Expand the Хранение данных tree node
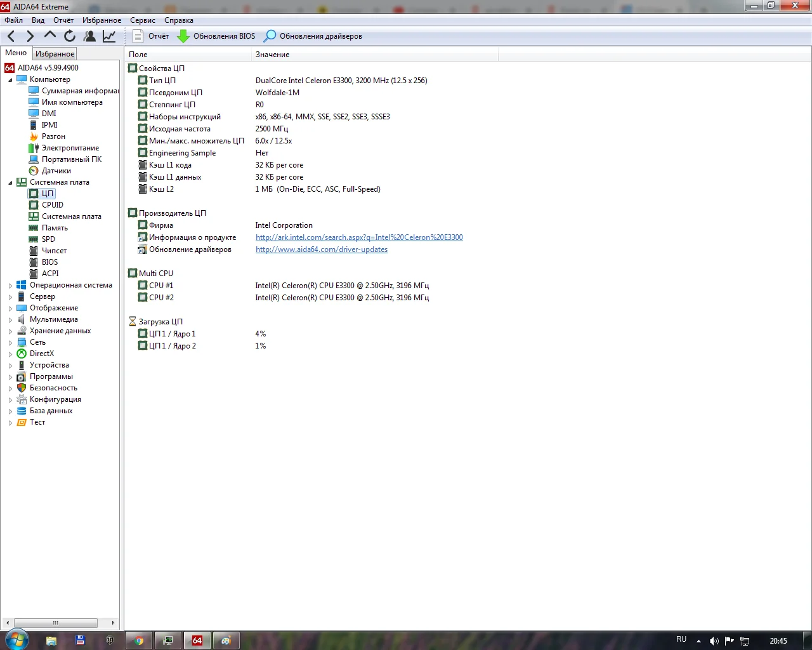Screen dimensions: 812x650 pyautogui.click(x=10, y=331)
